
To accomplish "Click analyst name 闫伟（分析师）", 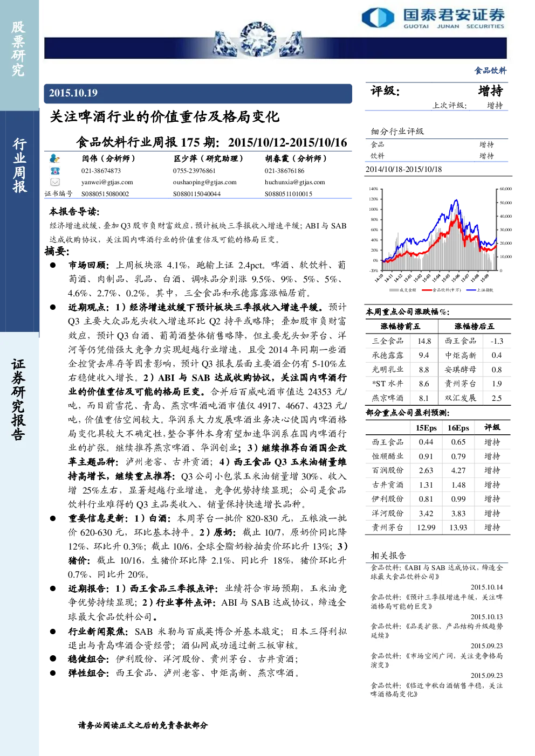I will [x=108, y=158].
